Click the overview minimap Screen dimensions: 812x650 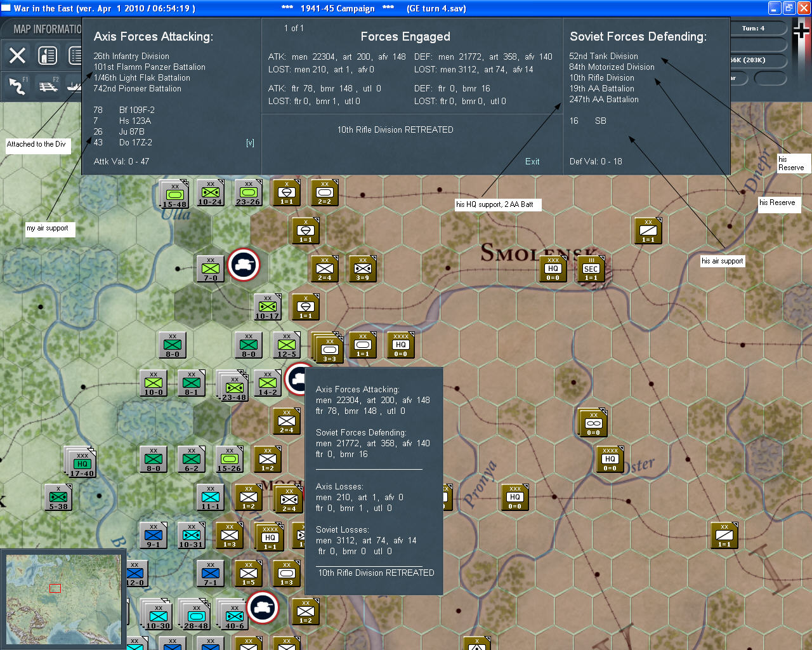pos(63,599)
